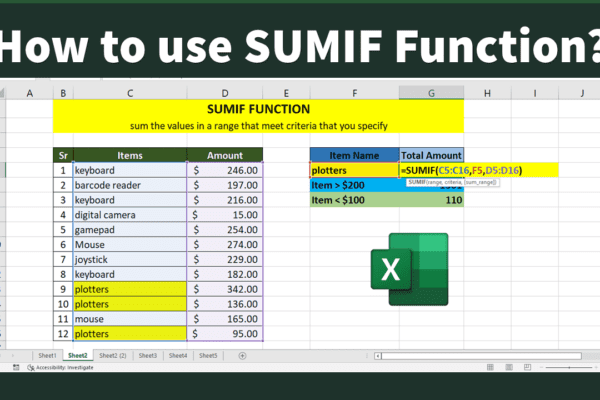Click the yellow 'plotters' criteria cell in column F
Image resolution: width=600 pixels, height=400 pixels.
click(x=354, y=170)
